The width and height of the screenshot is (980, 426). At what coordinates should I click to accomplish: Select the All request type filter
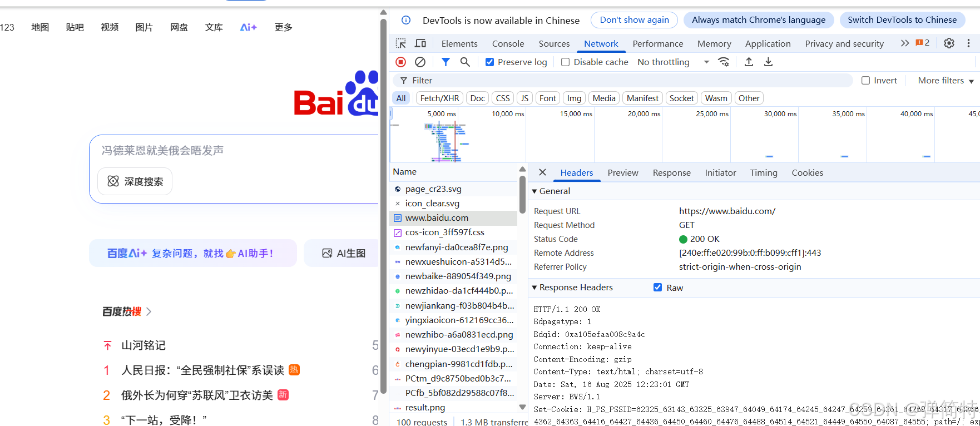pyautogui.click(x=401, y=98)
